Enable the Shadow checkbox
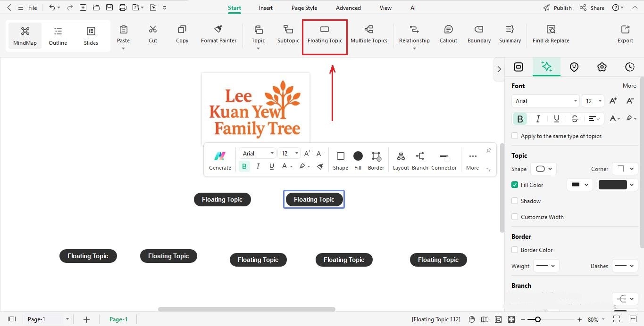Screen dimensions: 644x326 coord(515,201)
